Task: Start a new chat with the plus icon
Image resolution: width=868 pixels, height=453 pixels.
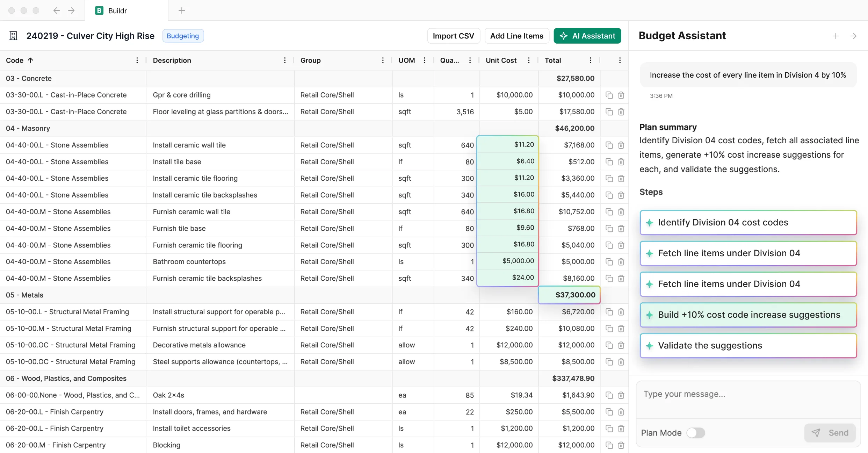Action: click(x=836, y=36)
